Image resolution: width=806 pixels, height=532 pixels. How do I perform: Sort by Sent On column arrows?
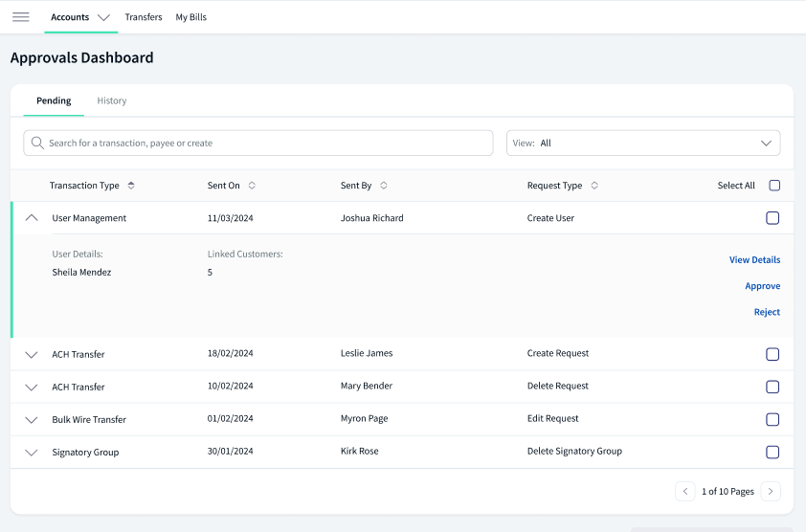click(x=252, y=186)
